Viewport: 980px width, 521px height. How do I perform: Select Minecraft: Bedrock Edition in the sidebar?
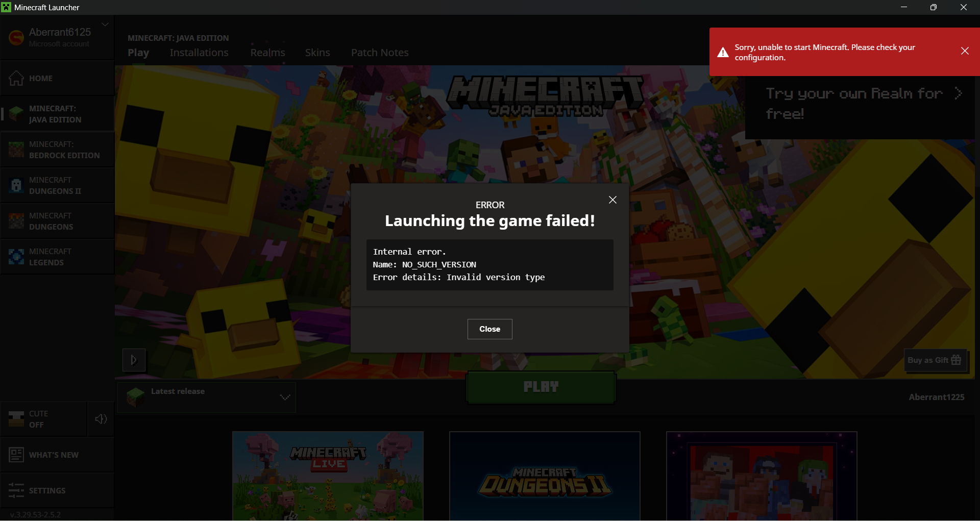point(57,150)
